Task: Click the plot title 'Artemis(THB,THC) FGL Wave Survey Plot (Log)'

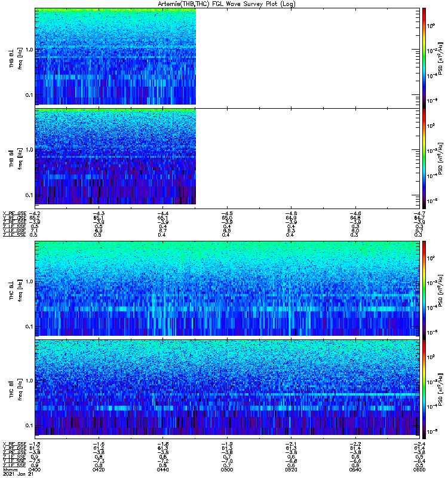Action: (x=226, y=4)
